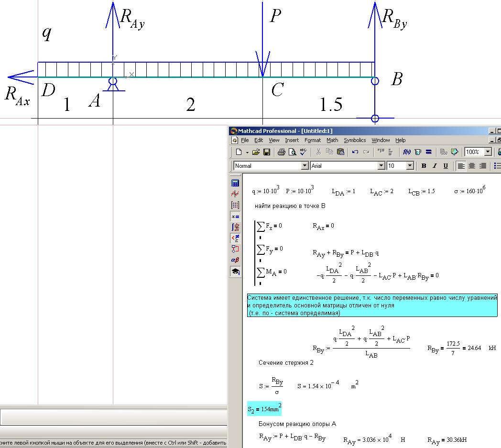The height and width of the screenshot is (448, 501).
Task: Toggle underline text formatting
Action: click(x=446, y=166)
